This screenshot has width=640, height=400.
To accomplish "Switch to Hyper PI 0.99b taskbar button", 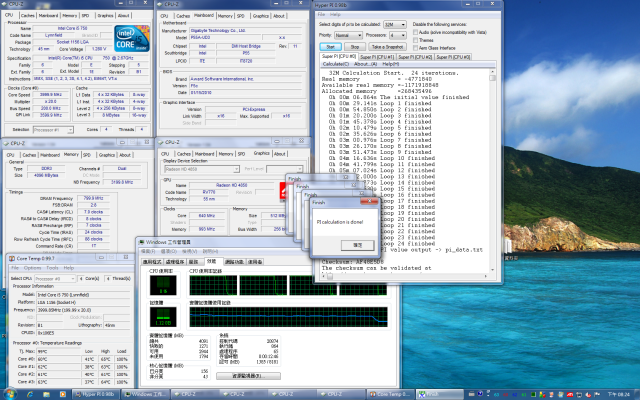I will coord(96,394).
